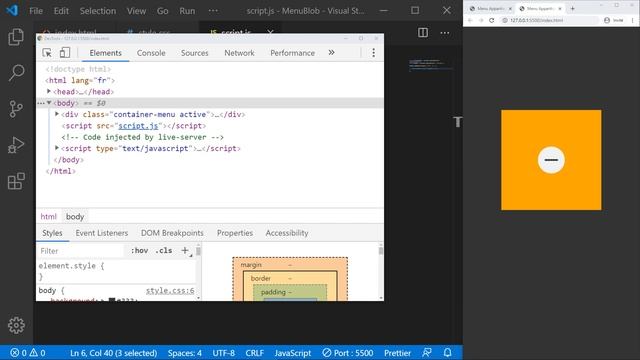The height and width of the screenshot is (360, 640).
Task: Select the Styles subtab
Action: (52, 233)
